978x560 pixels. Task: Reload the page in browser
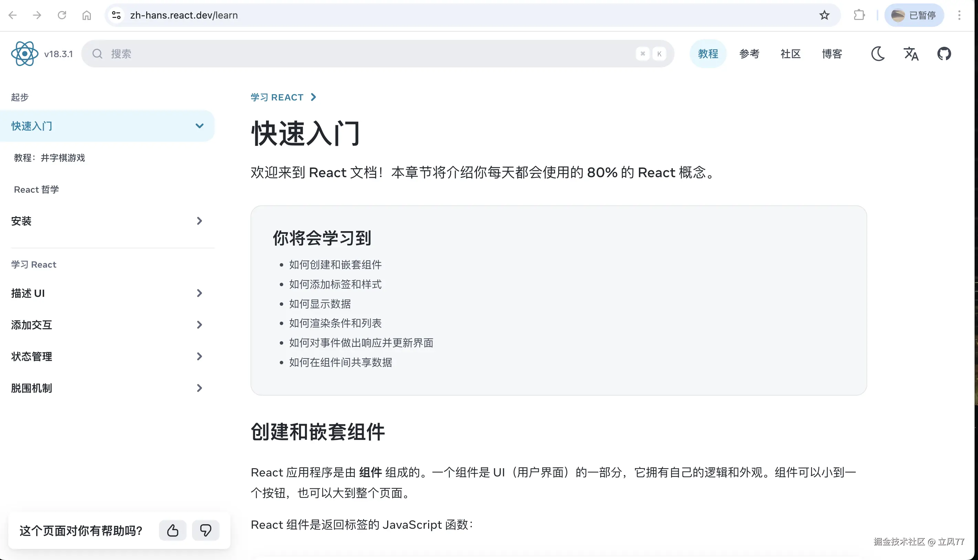pyautogui.click(x=62, y=15)
